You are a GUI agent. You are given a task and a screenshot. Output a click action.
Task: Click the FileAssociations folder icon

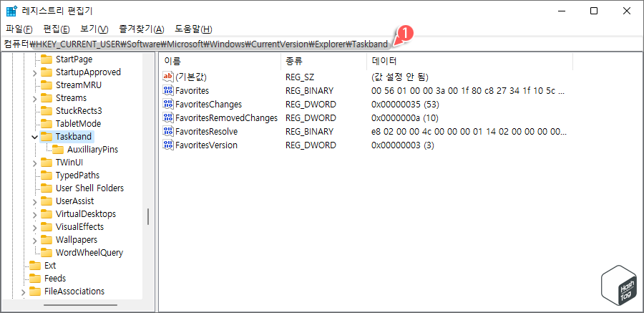pyautogui.click(x=35, y=292)
